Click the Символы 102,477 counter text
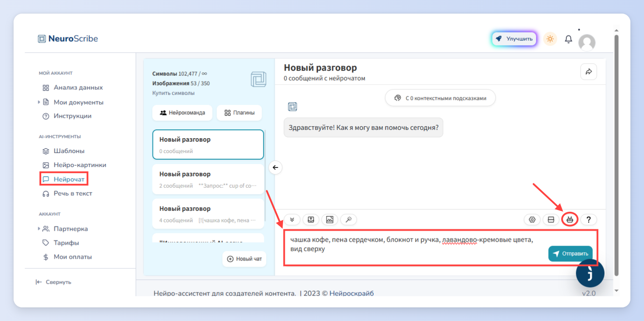 coord(180,74)
